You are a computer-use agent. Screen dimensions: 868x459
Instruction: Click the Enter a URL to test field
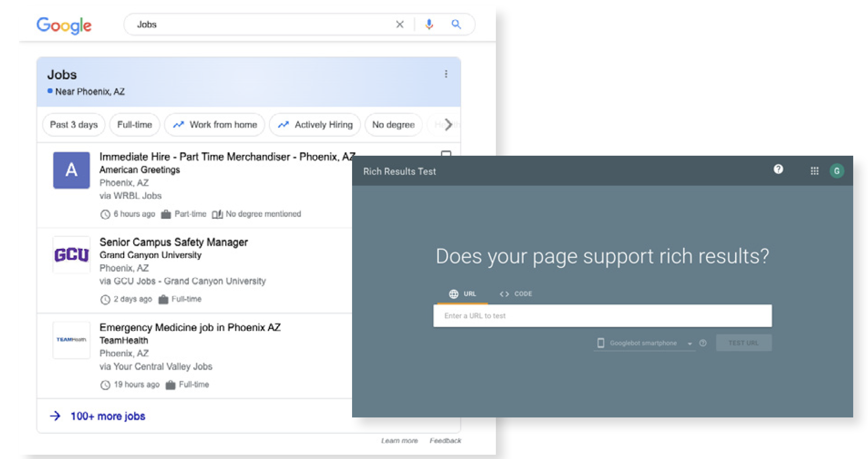(602, 316)
